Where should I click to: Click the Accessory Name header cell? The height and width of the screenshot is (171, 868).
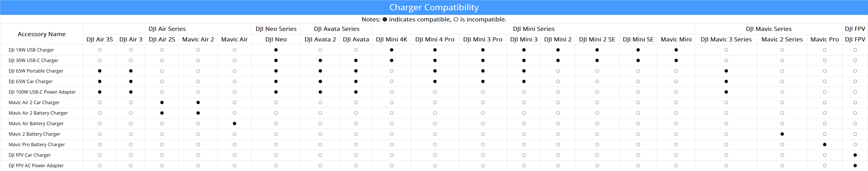click(41, 34)
